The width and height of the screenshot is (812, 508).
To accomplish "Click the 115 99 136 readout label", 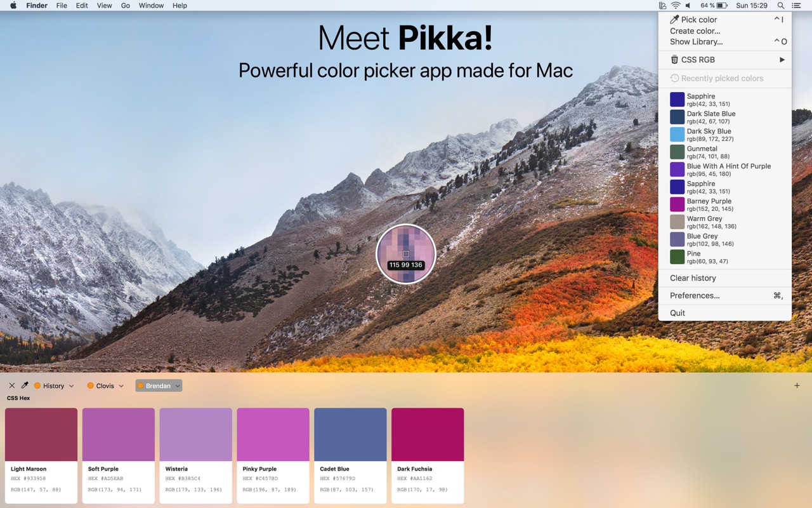I will 406,265.
